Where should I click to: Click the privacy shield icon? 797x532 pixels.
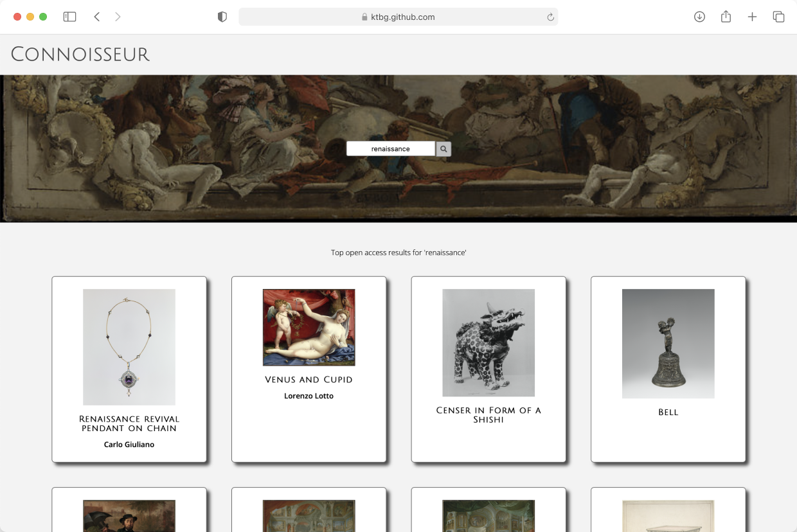[x=222, y=17]
